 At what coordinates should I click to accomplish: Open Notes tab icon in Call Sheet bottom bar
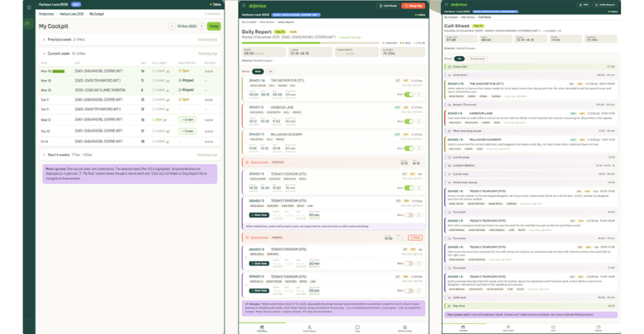(599, 327)
